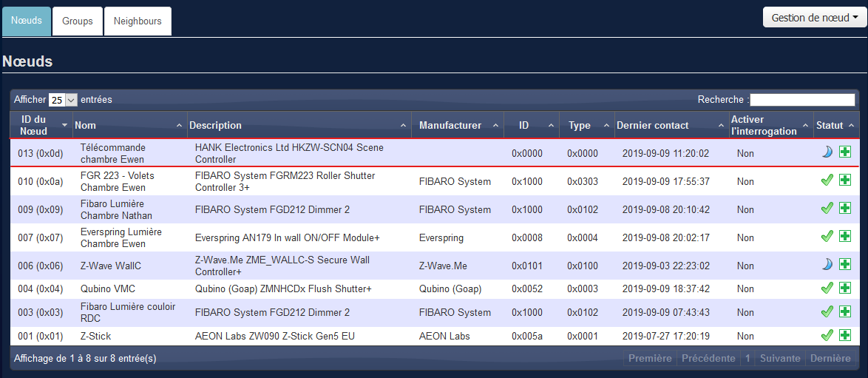Click the moon status icon for Z-Wave WallC
Viewport: 868px width, 378px height.
pyautogui.click(x=827, y=265)
